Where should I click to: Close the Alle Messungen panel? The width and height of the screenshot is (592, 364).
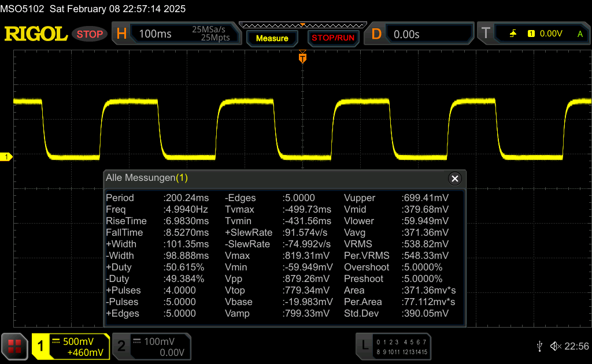point(455,179)
